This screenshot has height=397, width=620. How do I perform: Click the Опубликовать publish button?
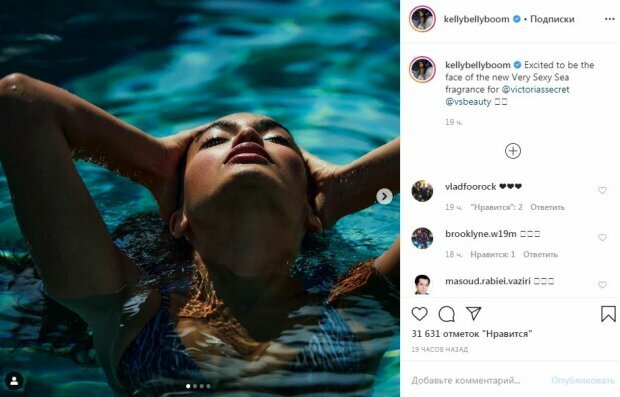coord(583,380)
